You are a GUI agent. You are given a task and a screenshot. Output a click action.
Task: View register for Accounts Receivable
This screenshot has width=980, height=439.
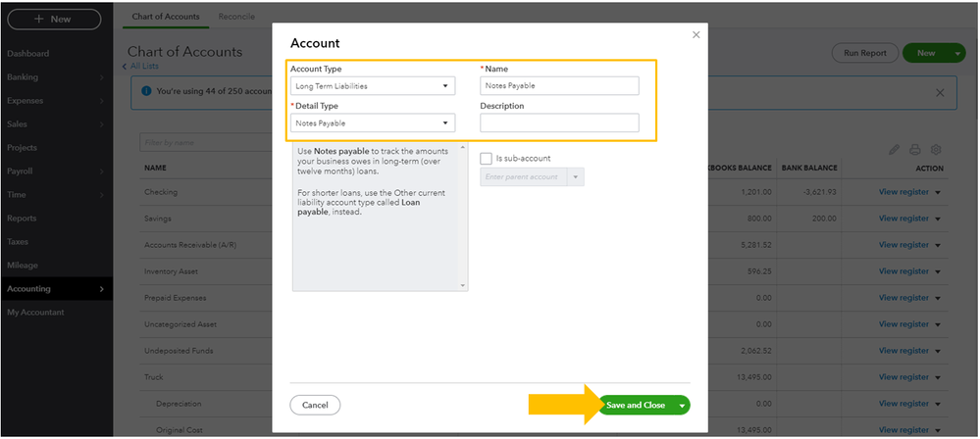tap(903, 245)
